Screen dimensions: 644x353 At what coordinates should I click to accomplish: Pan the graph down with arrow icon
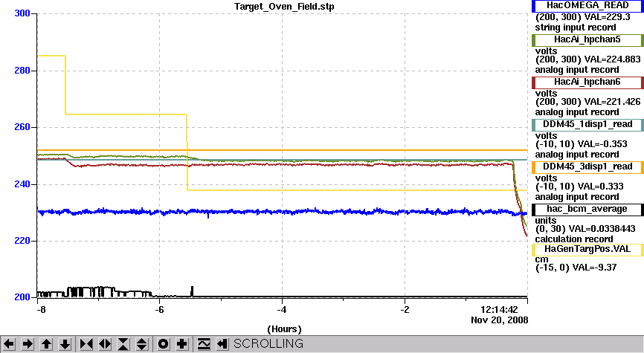(65, 344)
